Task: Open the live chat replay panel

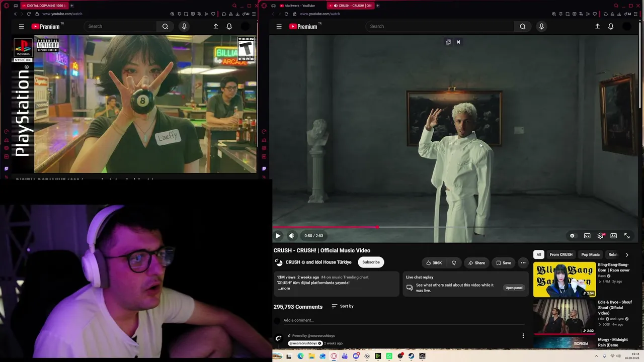Action: [514, 288]
